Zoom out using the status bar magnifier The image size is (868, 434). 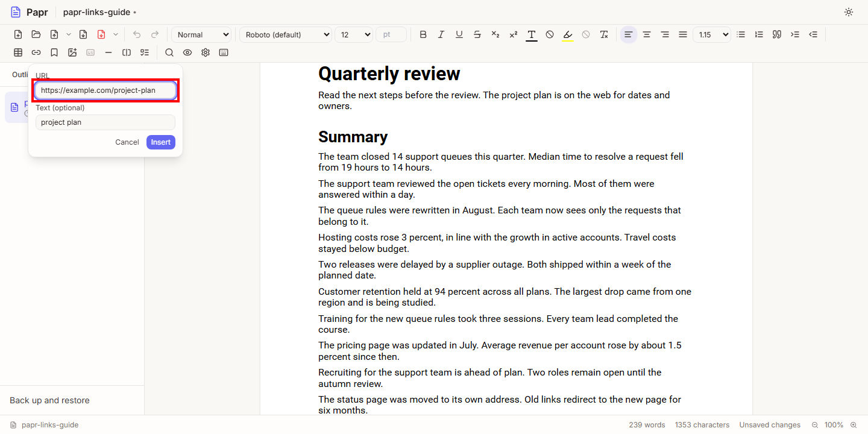click(815, 425)
